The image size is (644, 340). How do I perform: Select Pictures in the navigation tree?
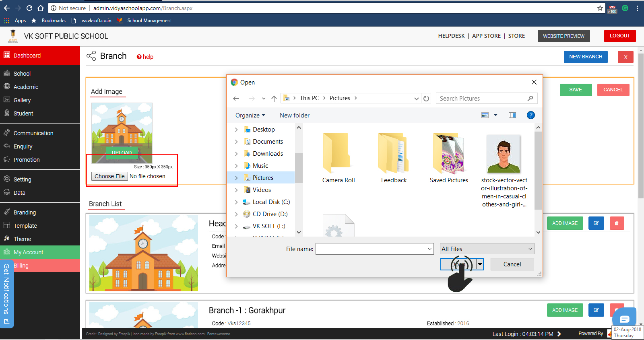pos(263,178)
